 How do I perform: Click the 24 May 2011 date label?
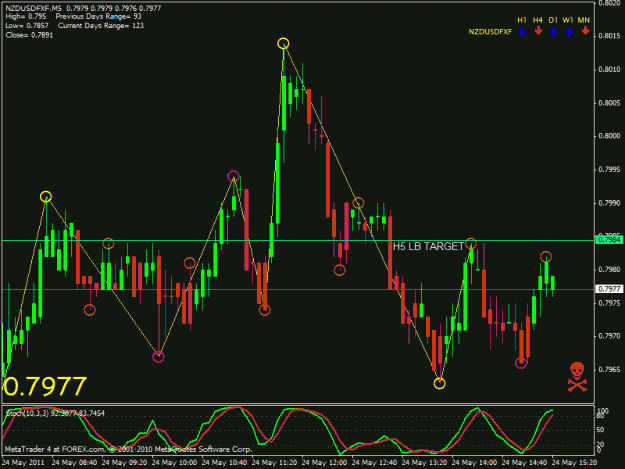tap(23, 463)
